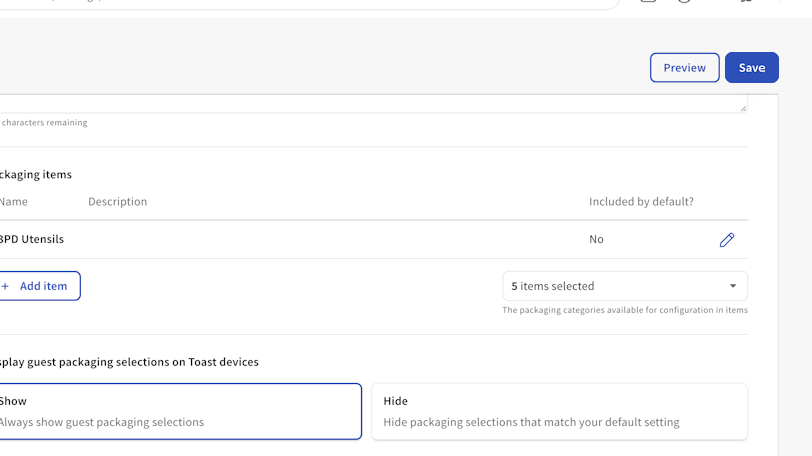812x456 pixels.
Task: Choose the 'Always show guest packaging selections' description
Action: pos(102,422)
